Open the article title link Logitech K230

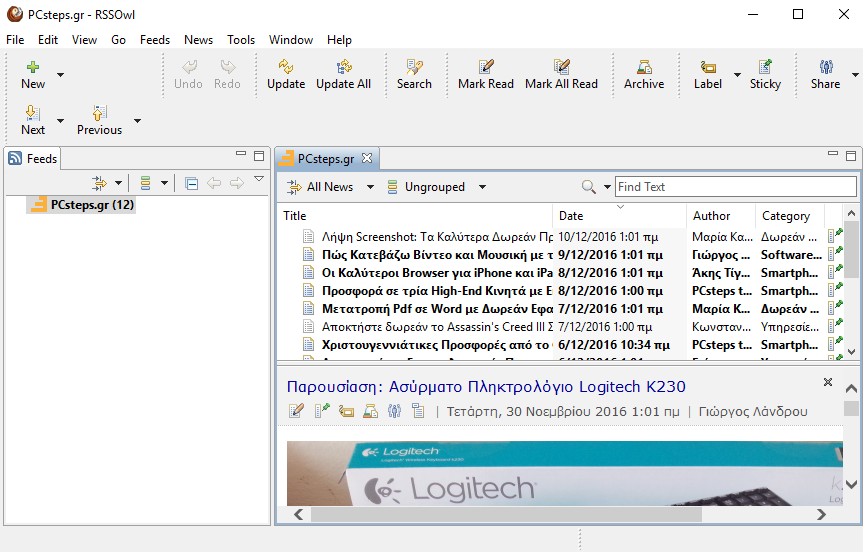[486, 386]
